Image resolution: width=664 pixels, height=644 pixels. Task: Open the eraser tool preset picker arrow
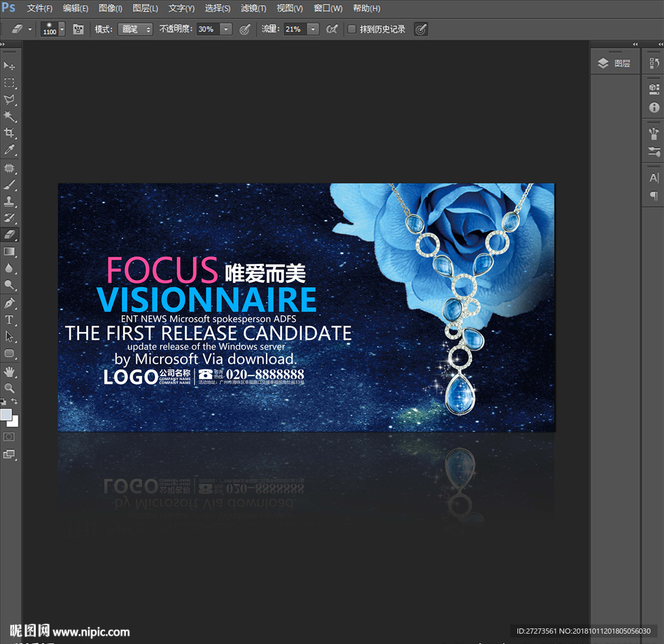pos(30,29)
